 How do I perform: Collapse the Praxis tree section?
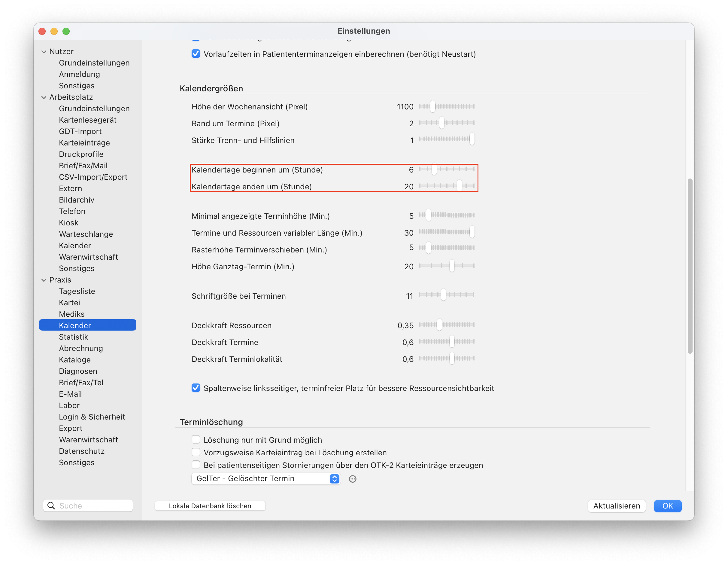44,280
